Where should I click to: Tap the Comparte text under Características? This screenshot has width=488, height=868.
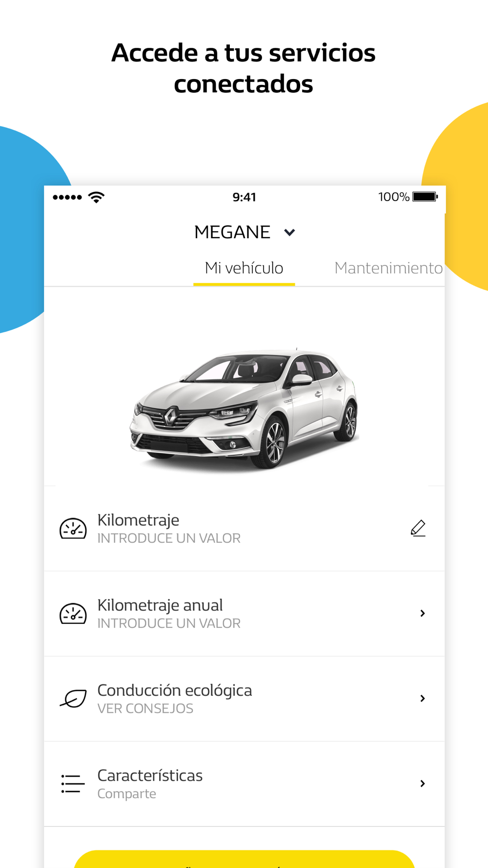(127, 794)
